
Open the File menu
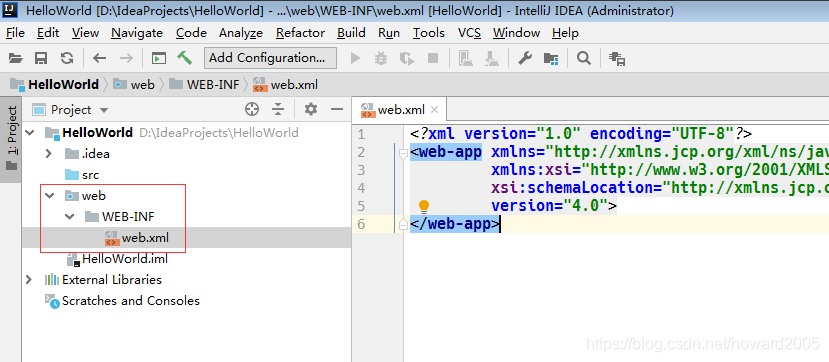pos(15,33)
